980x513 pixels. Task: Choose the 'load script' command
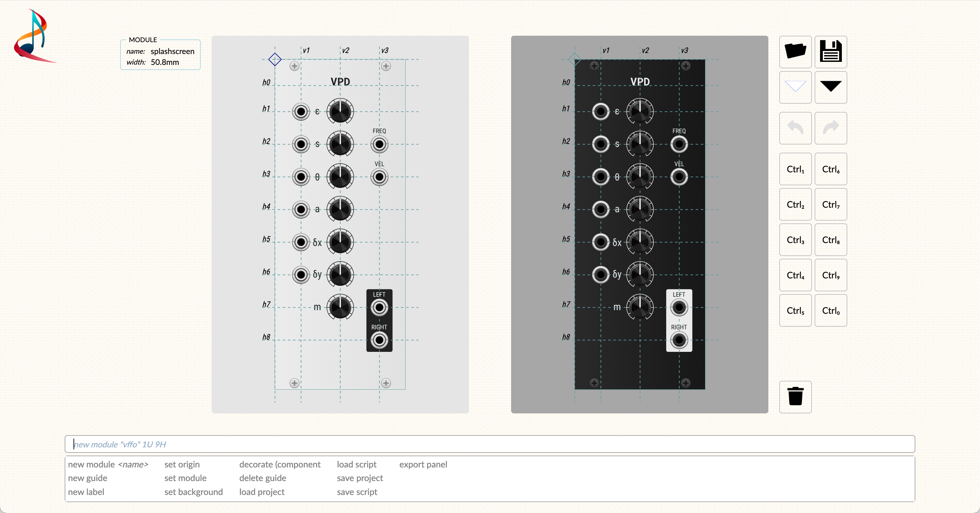[x=357, y=464]
